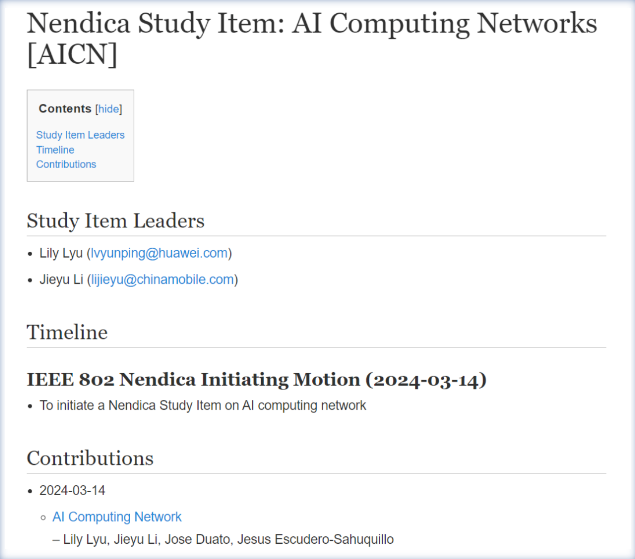The height and width of the screenshot is (559, 635).
Task: Click the 'To initiate a Nendica Study Item' line
Action: (202, 405)
